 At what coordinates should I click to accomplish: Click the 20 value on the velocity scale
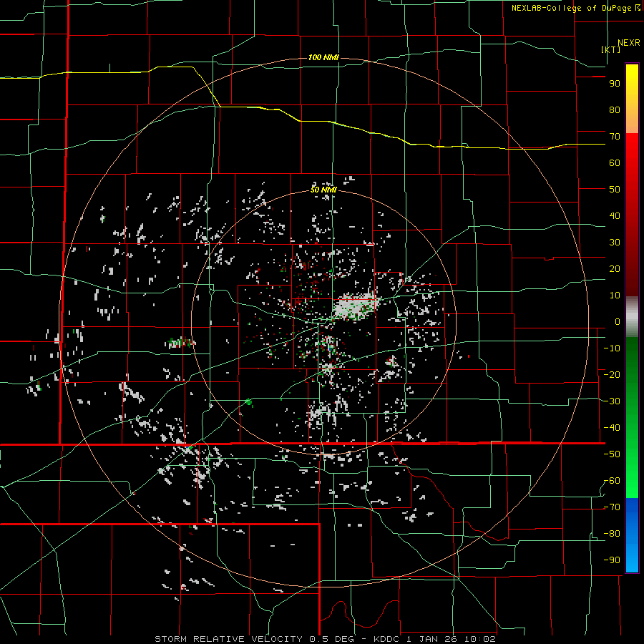point(615,269)
